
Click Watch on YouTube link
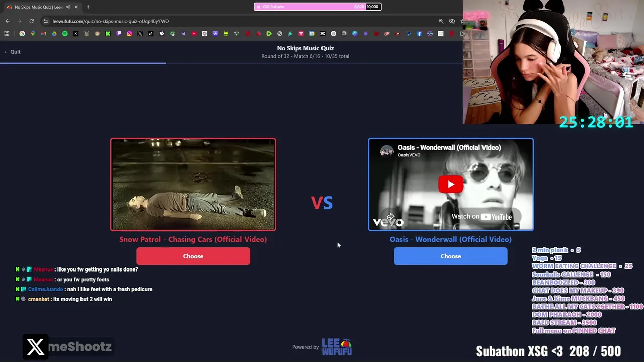click(x=481, y=217)
